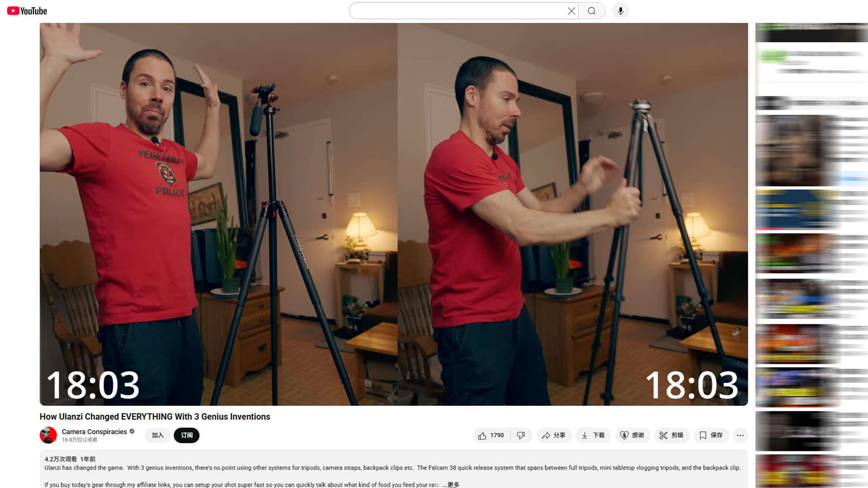Open the three-dot more actions menu
This screenshot has height=488, width=868.
pos(740,435)
